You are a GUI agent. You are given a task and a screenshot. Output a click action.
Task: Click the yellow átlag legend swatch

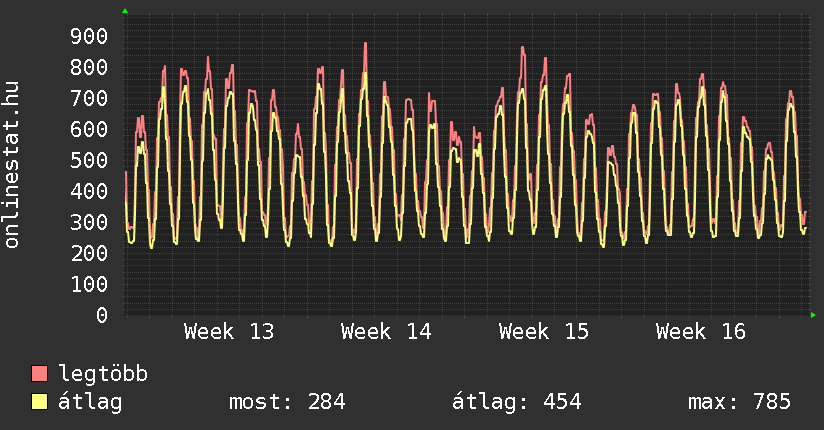pyautogui.click(x=40, y=402)
